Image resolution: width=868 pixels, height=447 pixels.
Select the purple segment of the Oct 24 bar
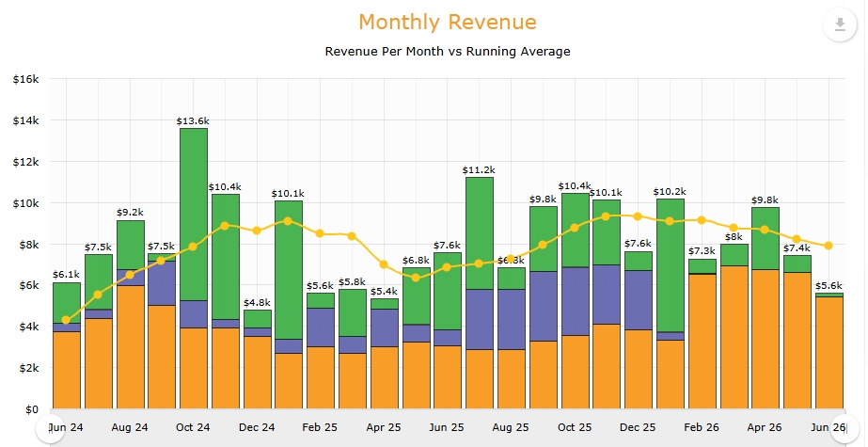point(194,314)
